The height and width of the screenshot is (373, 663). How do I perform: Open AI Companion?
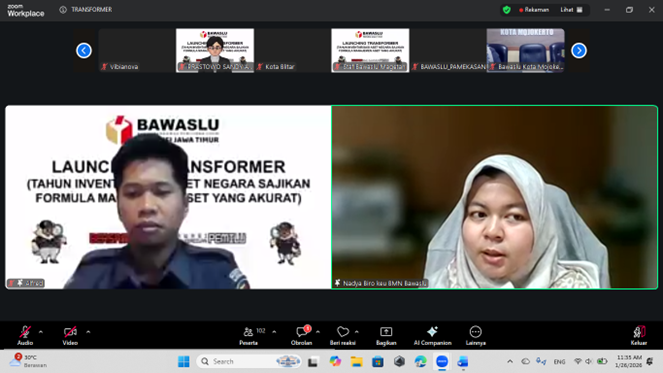pyautogui.click(x=432, y=336)
